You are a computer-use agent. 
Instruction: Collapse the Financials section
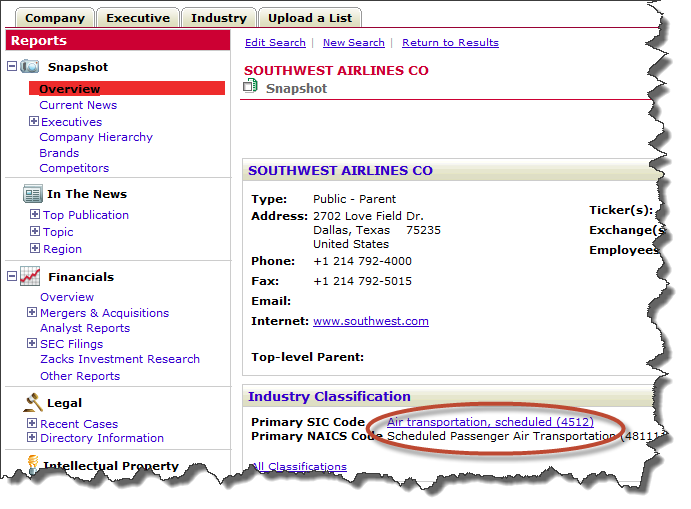[x=12, y=276]
